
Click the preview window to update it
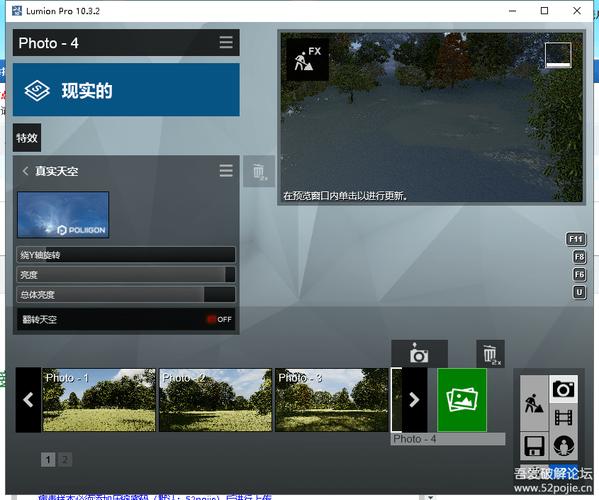pos(431,118)
